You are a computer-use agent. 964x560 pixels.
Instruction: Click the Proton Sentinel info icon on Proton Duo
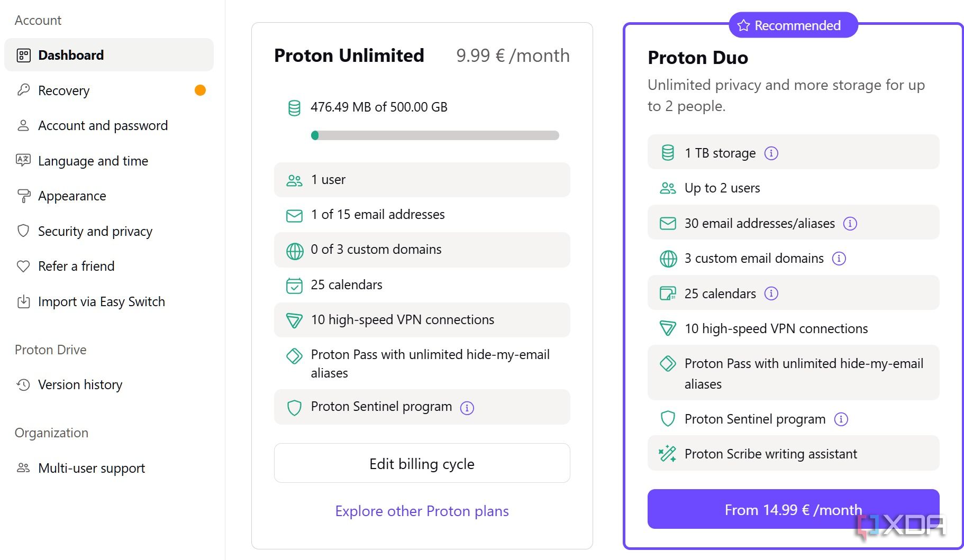[841, 419]
